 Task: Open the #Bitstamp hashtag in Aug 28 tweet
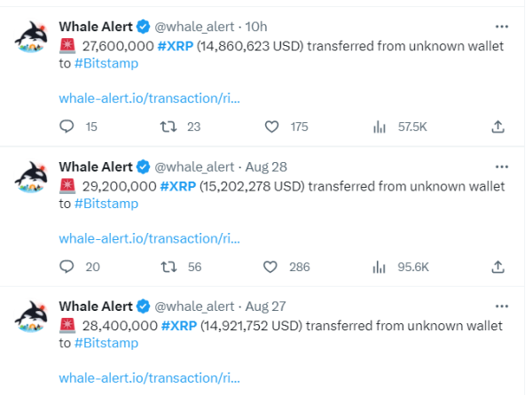point(106,204)
